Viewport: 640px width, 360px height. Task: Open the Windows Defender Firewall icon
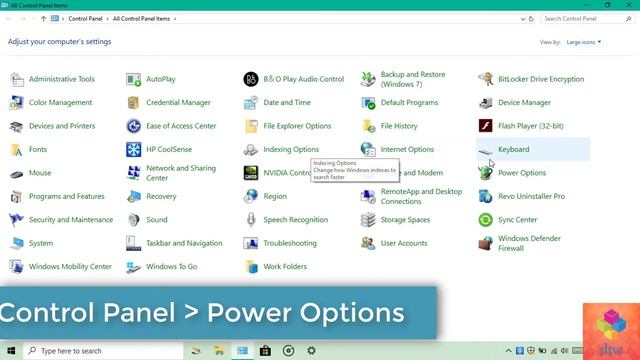click(486, 243)
